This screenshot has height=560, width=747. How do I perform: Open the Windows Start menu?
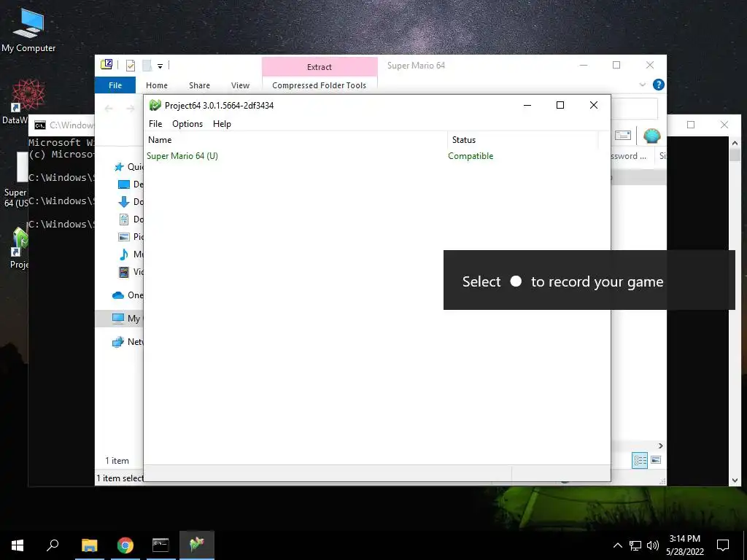tap(18, 545)
